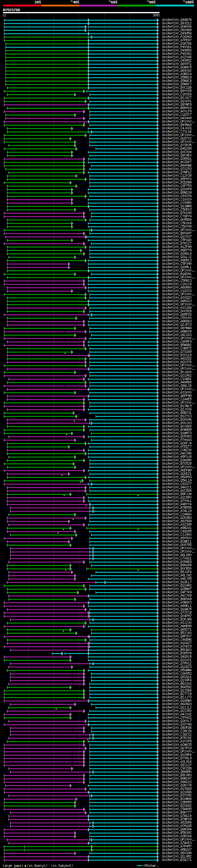Pick the UniRef100_A2ZX46 hit label
Screen dimensions: 197x868
[177, 57]
